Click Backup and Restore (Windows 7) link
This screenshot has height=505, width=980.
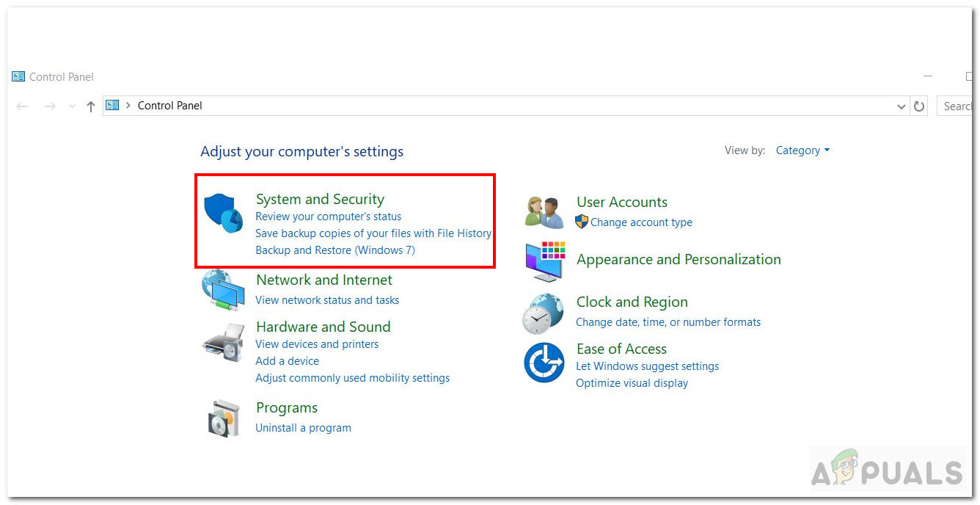[335, 250]
